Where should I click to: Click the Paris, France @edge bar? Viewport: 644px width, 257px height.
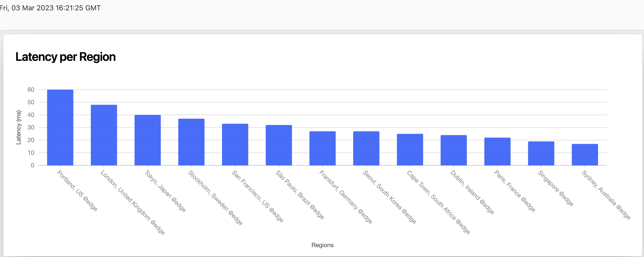tap(497, 151)
